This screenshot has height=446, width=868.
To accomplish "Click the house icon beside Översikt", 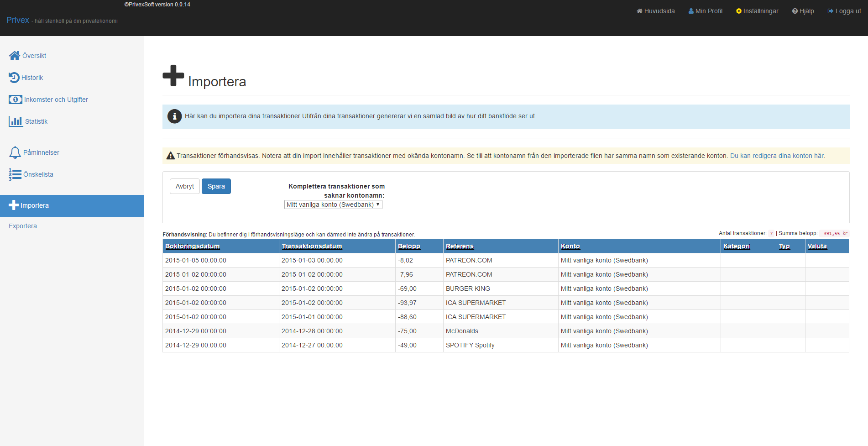I will (15, 56).
